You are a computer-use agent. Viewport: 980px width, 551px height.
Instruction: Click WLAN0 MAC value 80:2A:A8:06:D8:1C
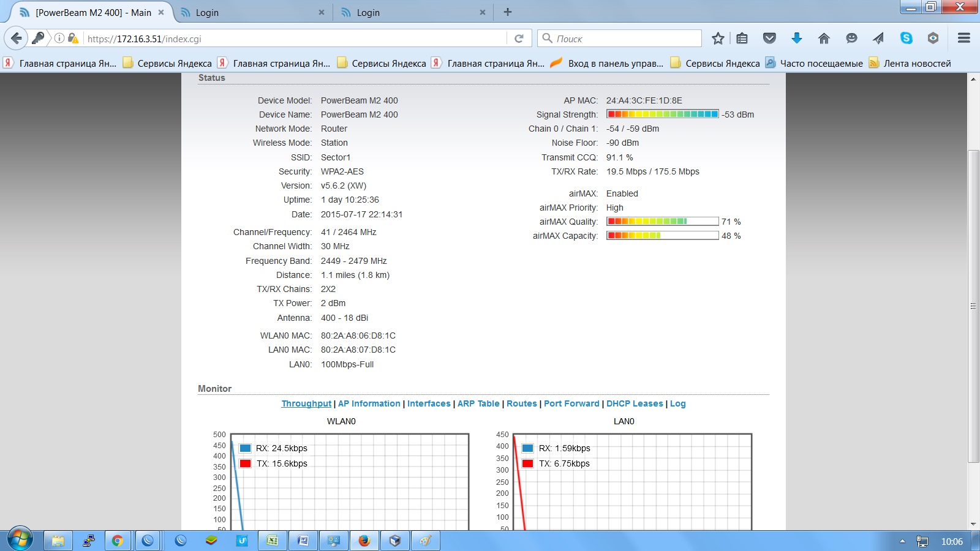(x=358, y=335)
